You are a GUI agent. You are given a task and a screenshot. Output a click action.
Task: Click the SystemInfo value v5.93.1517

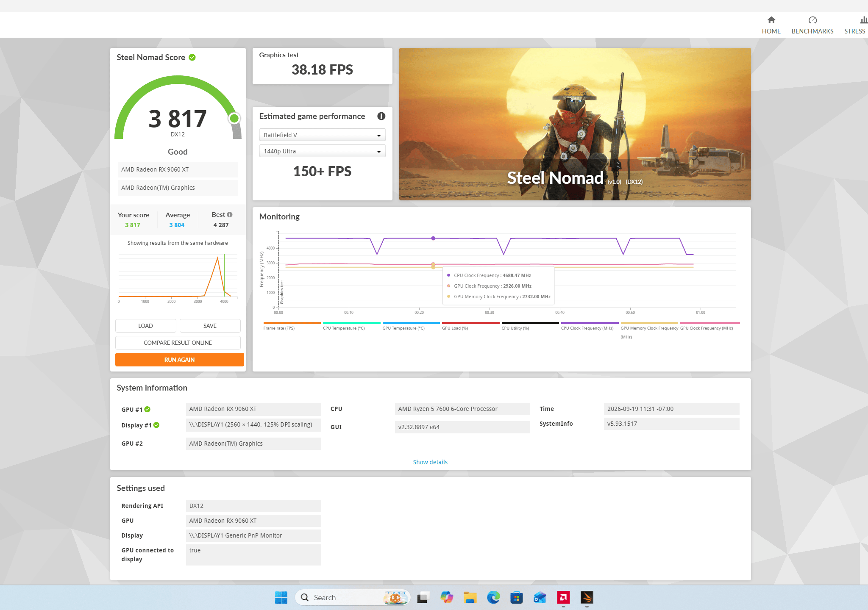671,424
